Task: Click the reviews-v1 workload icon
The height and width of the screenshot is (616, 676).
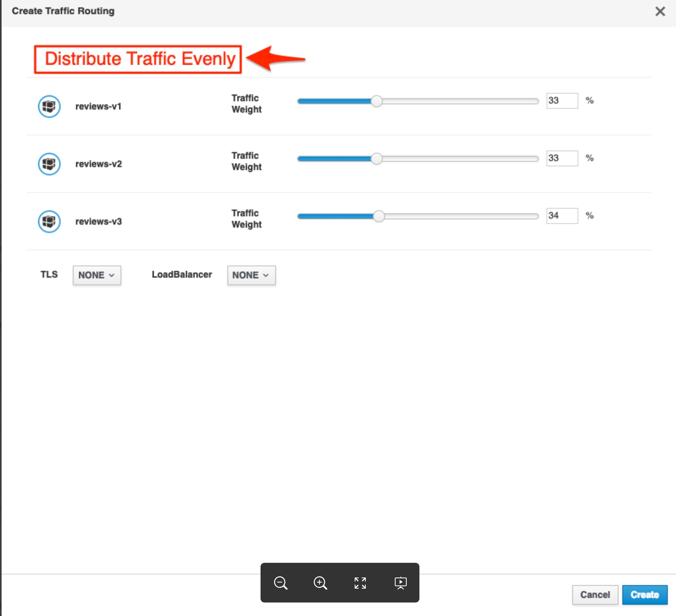Action: pyautogui.click(x=49, y=106)
